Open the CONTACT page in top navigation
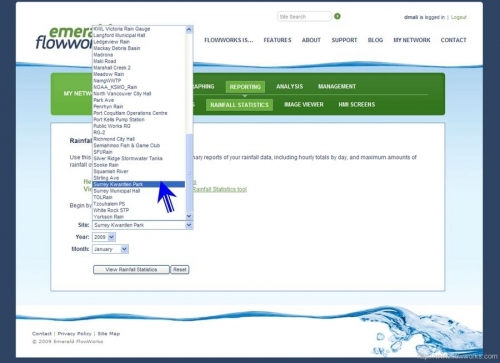This screenshot has height=363, width=500. pyautogui.click(x=453, y=40)
